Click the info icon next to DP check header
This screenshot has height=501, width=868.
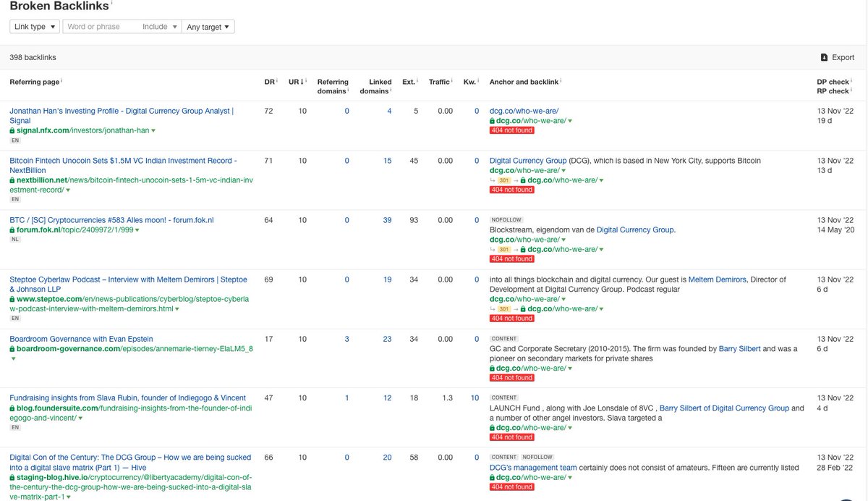pyautogui.click(x=850, y=80)
